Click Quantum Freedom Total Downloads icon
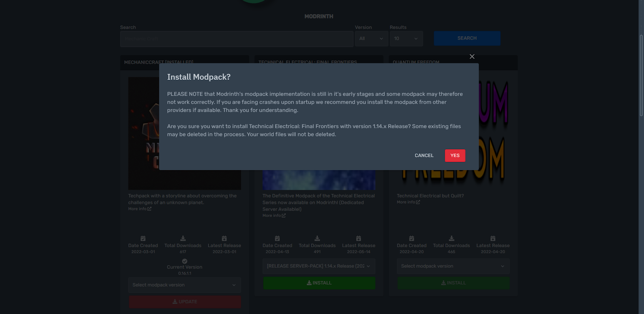The image size is (644, 314). (452, 239)
